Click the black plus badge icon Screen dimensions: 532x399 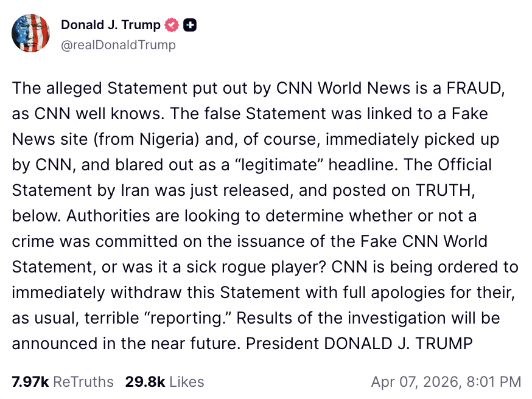[191, 26]
